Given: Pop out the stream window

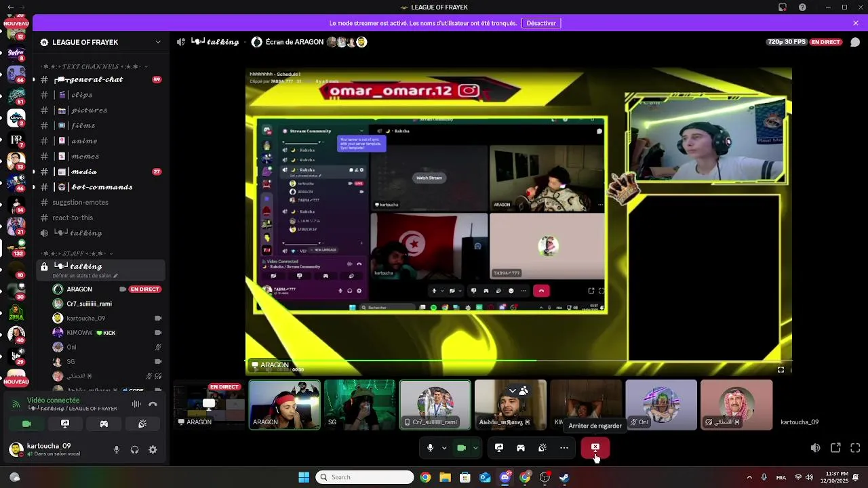Looking at the screenshot, I should click(835, 448).
